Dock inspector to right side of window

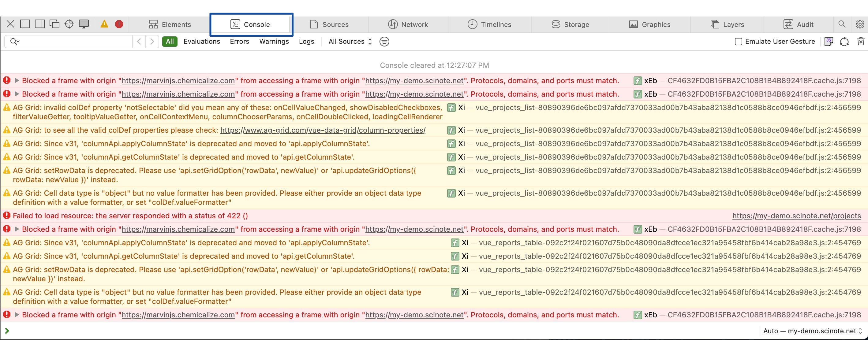[40, 24]
